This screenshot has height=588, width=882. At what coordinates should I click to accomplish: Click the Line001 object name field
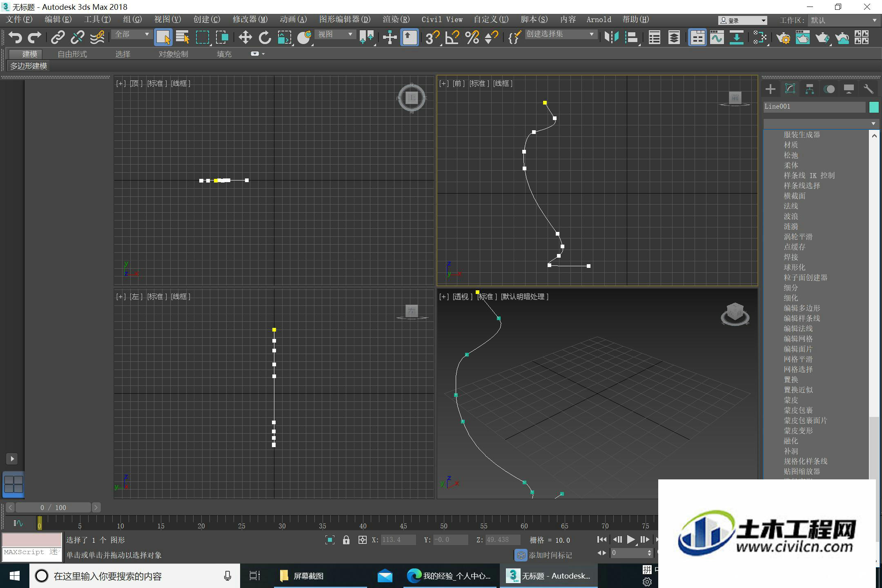814,107
